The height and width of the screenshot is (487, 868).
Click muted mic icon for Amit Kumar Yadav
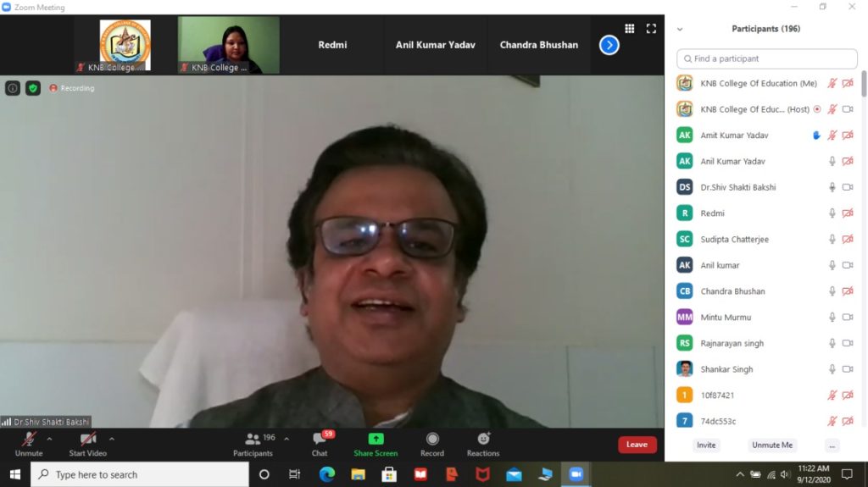tap(832, 135)
